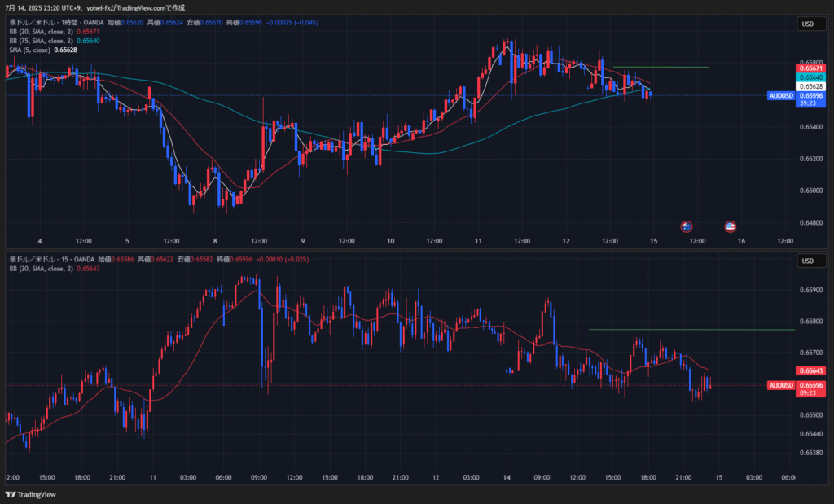Open the USD currency selector on the upper chart
Viewport: 834px width, 504px height.
(807, 24)
